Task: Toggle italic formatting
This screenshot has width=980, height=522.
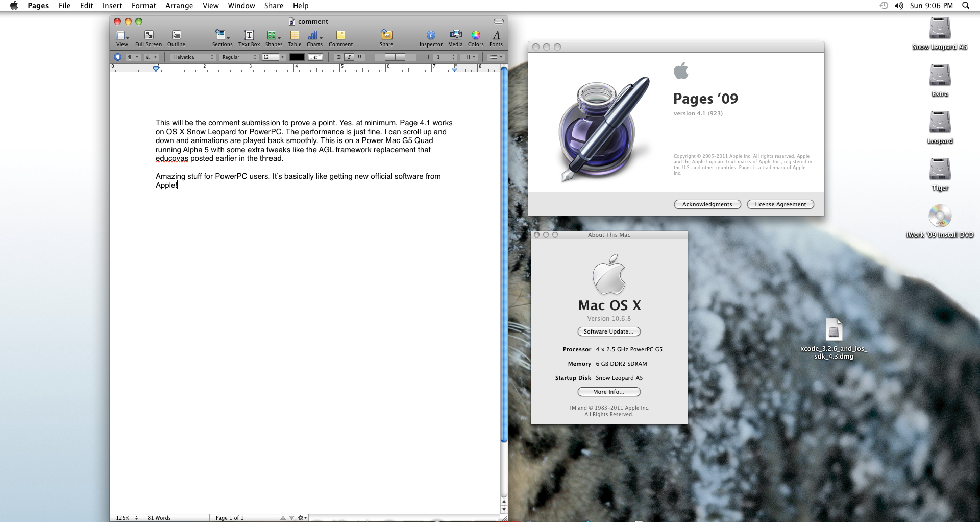Action: [349, 57]
